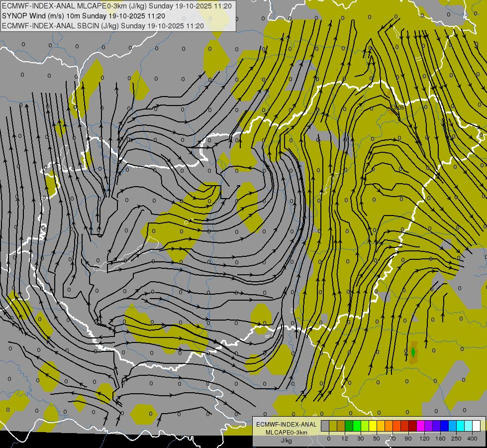Select the olive-yellow legend swatch
487x448 pixels.
coord(333,426)
